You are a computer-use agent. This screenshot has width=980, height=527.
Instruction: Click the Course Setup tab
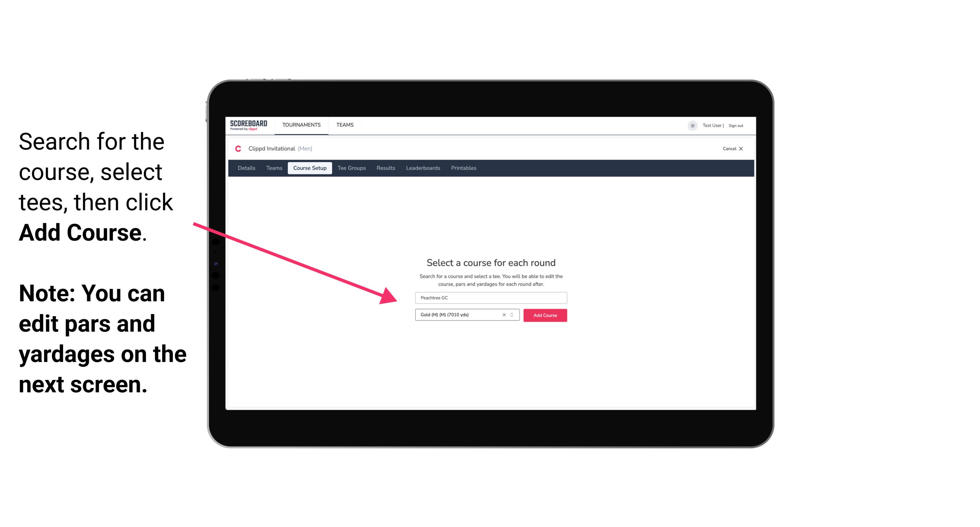(x=310, y=167)
